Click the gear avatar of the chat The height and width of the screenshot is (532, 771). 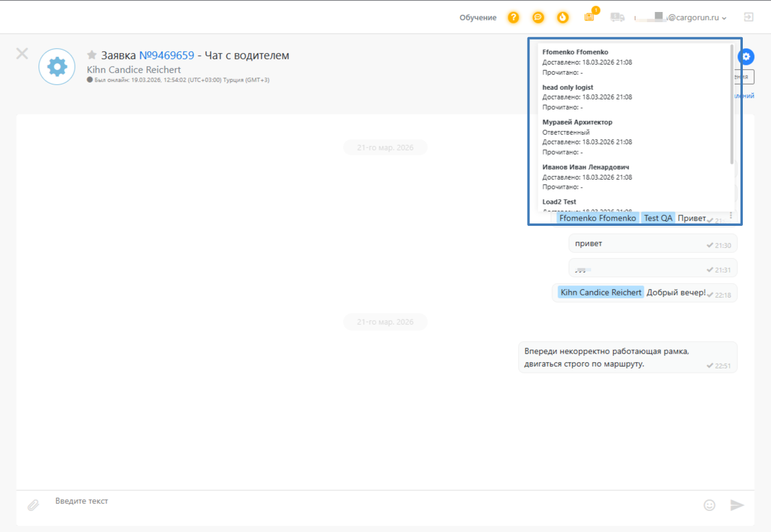[57, 66]
